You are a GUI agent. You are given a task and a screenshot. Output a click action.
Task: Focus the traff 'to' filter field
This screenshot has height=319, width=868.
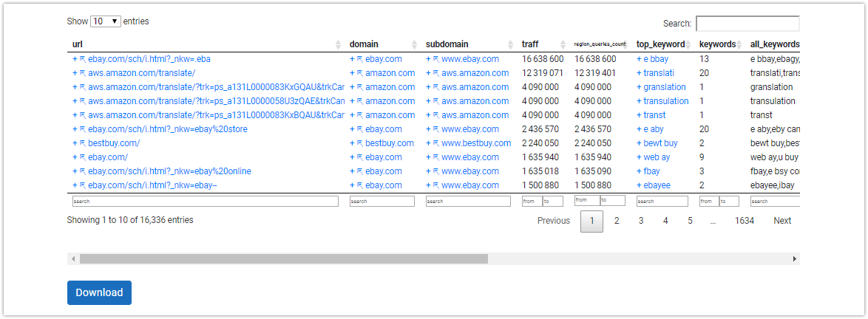[552, 202]
